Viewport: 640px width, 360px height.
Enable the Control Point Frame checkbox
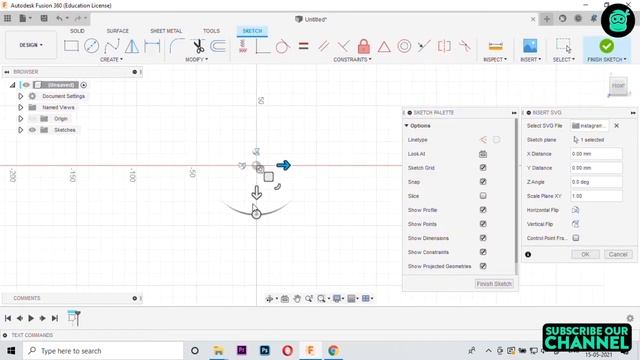tap(576, 238)
